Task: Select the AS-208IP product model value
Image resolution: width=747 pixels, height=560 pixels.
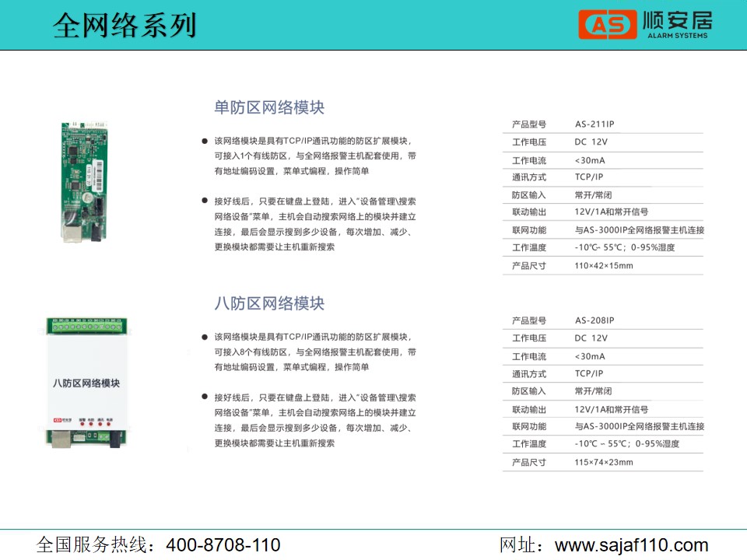Action: pos(594,320)
